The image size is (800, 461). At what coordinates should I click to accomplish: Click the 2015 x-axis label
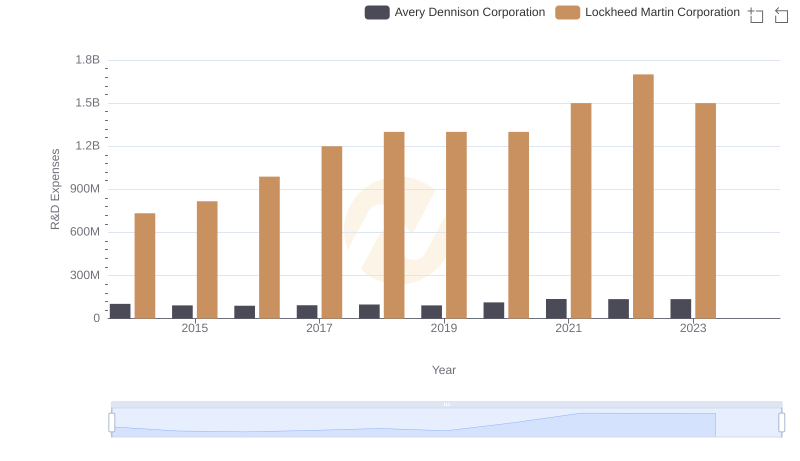pyautogui.click(x=194, y=328)
